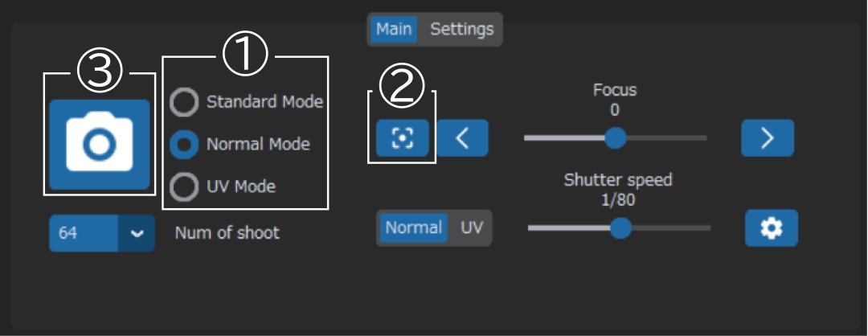
Task: Select UV Mode radio button
Action: point(184,187)
